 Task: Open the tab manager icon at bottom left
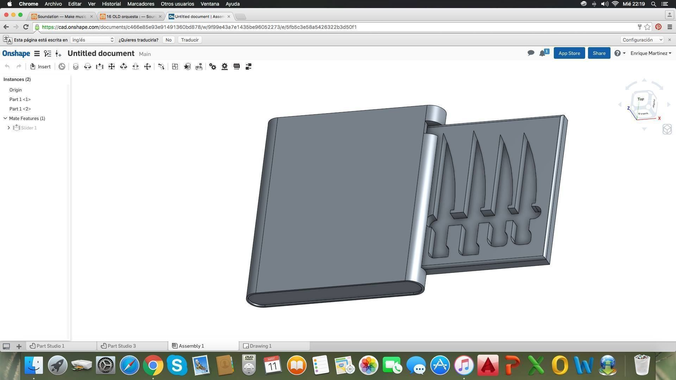pos(6,346)
